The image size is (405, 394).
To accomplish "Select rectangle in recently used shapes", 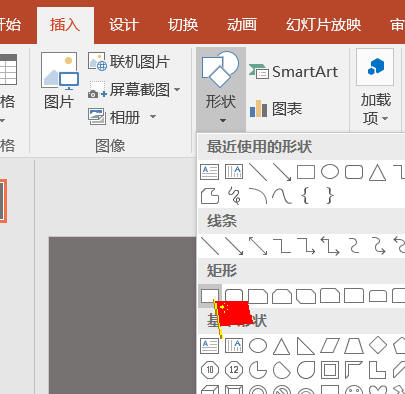I will pos(306,172).
